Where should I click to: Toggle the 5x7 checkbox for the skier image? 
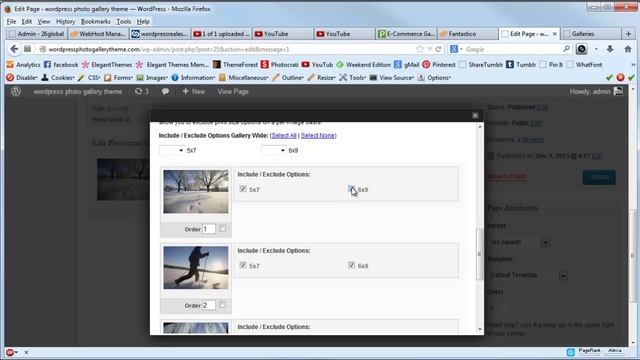pos(243,265)
